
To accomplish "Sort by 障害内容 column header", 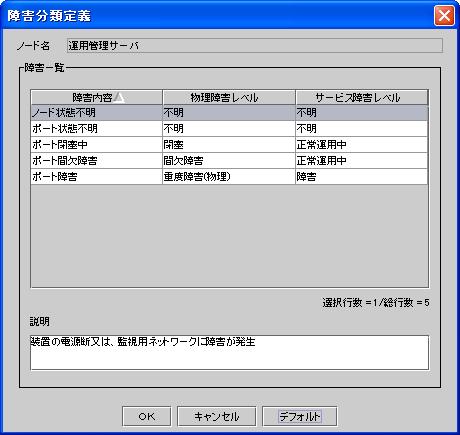I will (97, 97).
